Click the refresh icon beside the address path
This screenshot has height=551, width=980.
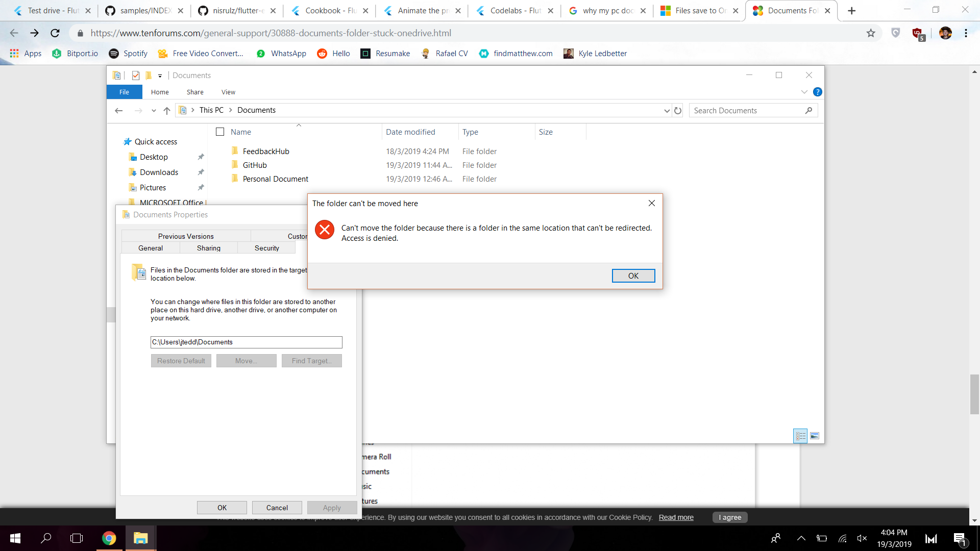pos(678,111)
